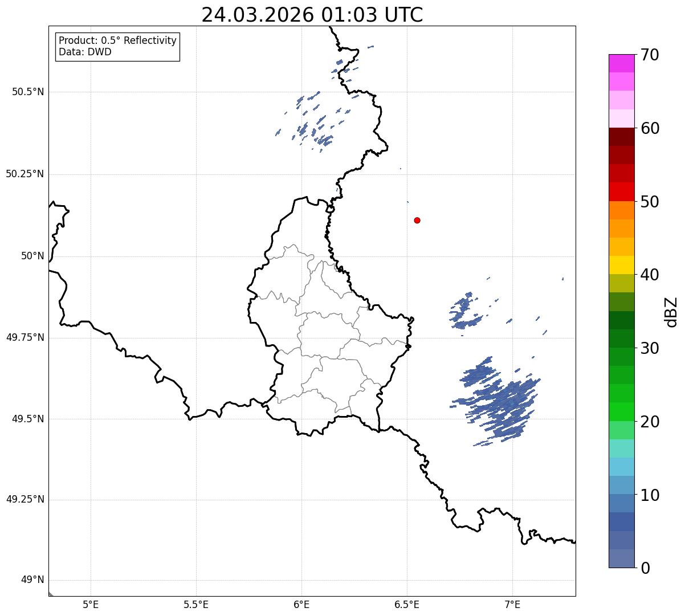
Task: Select the 'Product: 0.5° Reflectivity' label
Action: coord(118,41)
